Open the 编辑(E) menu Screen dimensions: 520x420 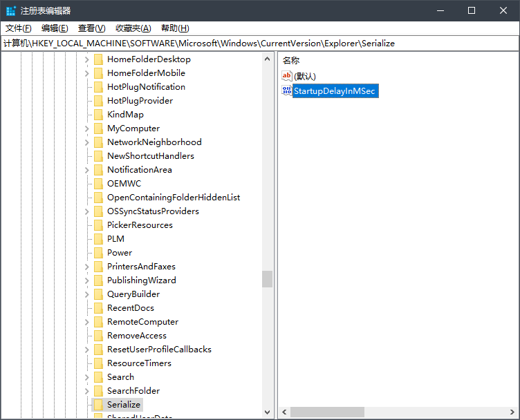pyautogui.click(x=55, y=28)
